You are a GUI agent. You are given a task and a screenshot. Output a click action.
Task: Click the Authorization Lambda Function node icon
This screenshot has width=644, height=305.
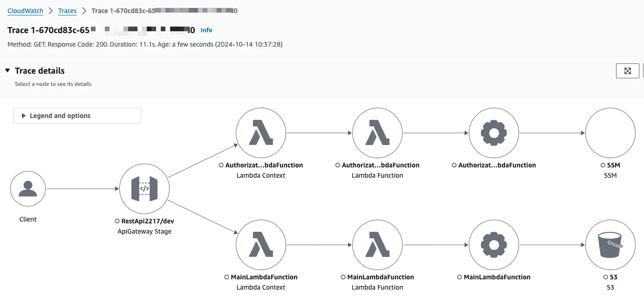(377, 133)
